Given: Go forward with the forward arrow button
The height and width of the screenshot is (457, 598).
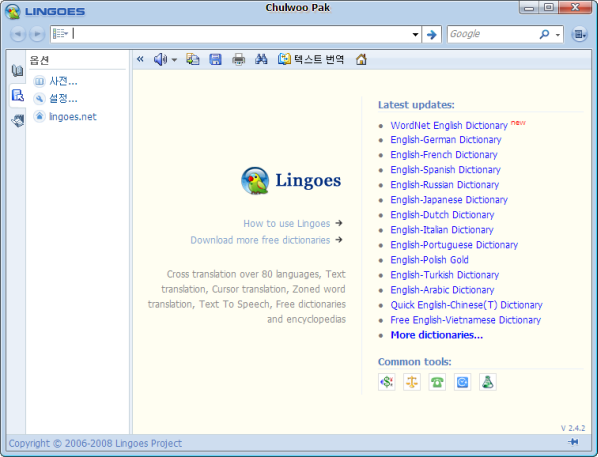Looking at the screenshot, I should tap(37, 34).
